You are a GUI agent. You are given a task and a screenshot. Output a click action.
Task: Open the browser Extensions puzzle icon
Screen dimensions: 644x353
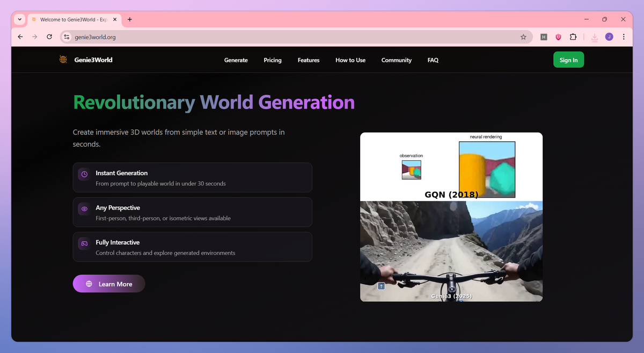[x=573, y=37]
